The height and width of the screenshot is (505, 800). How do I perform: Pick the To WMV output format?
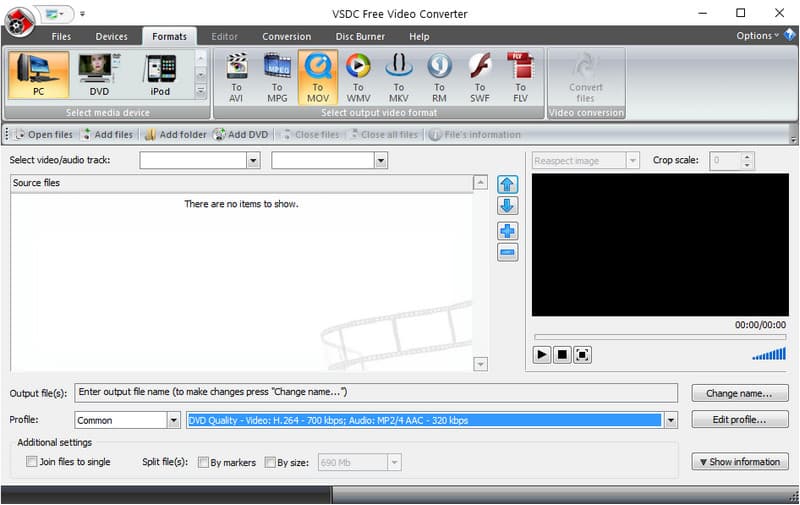coord(358,77)
